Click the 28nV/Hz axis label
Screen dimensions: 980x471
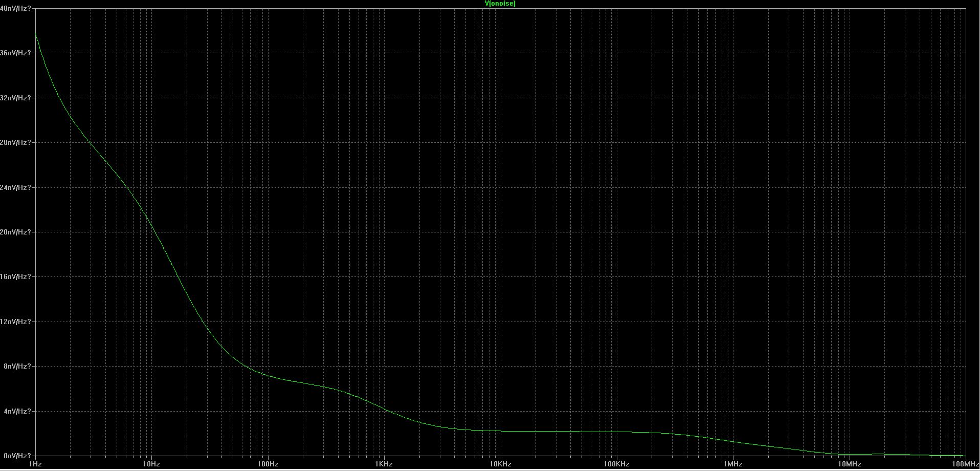click(x=15, y=142)
